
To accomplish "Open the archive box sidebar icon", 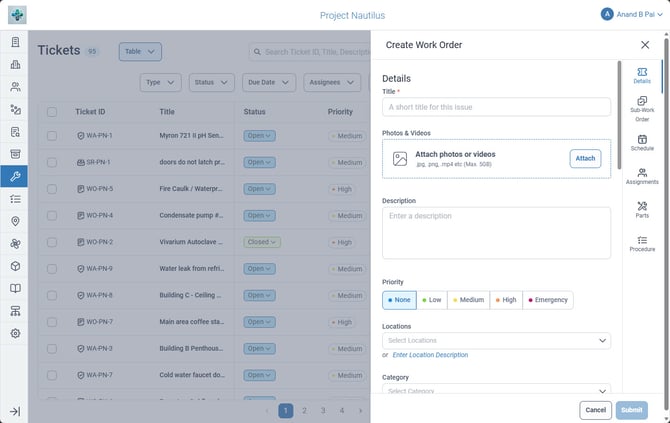I will [15, 154].
